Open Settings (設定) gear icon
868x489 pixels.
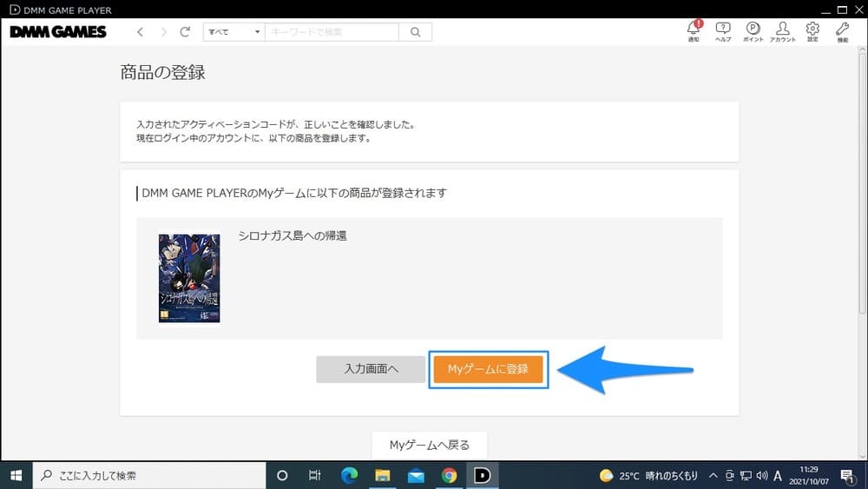point(812,30)
